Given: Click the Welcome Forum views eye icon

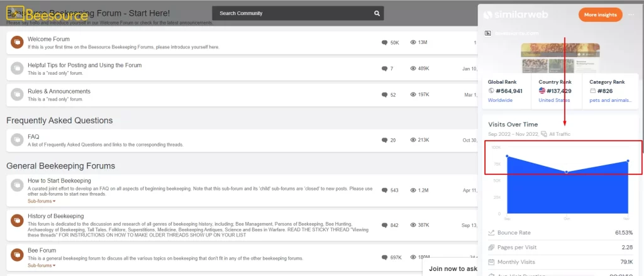Looking at the screenshot, I should click(x=413, y=42).
